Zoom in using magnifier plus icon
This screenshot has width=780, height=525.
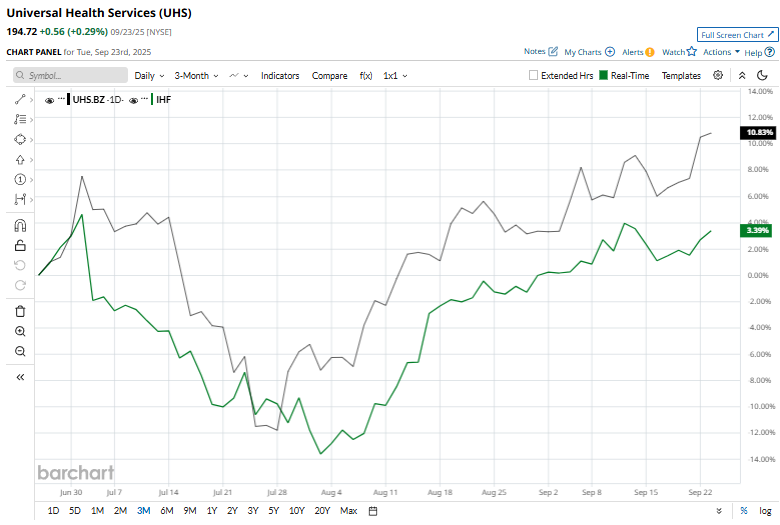pos(20,331)
